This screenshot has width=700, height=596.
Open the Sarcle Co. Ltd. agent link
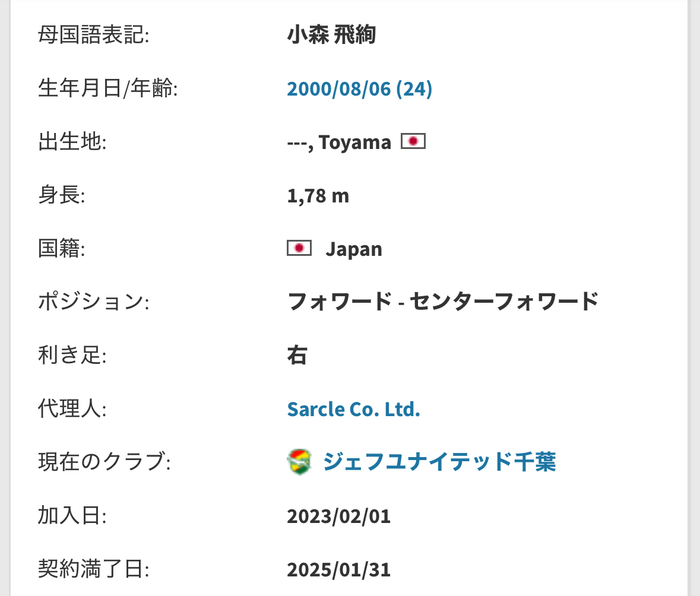click(x=354, y=409)
